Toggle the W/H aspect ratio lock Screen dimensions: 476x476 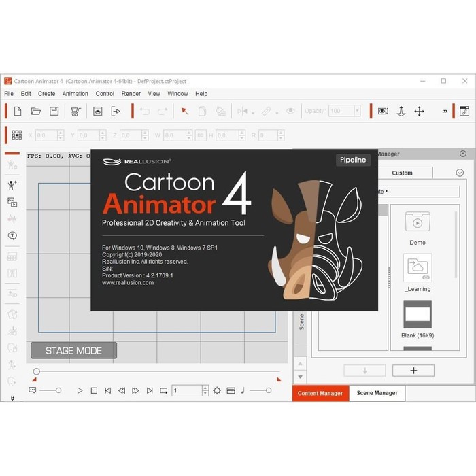(201, 135)
